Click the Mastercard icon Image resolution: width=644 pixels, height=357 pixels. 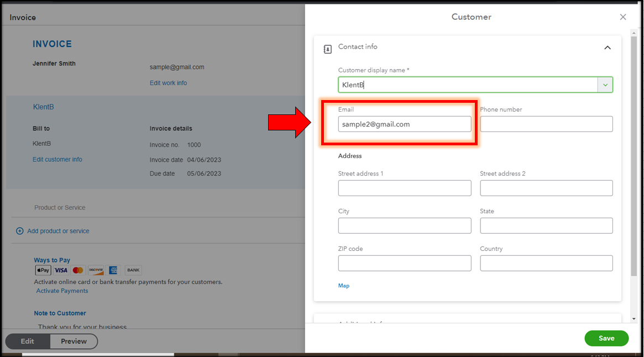[78, 270]
